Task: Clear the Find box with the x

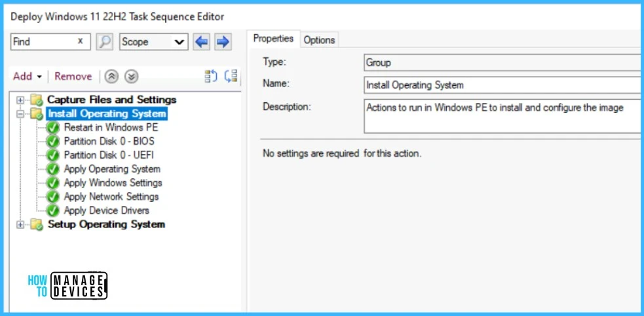Action: click(x=80, y=41)
